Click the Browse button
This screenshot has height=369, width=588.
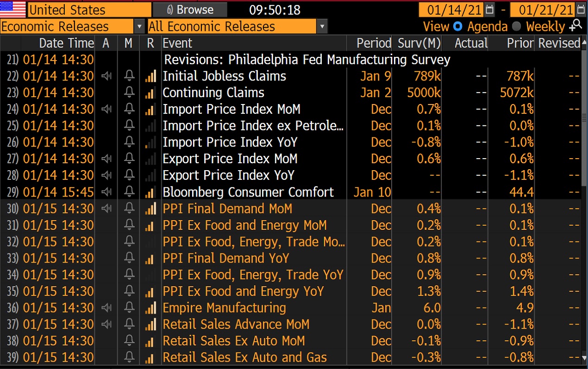pos(190,10)
